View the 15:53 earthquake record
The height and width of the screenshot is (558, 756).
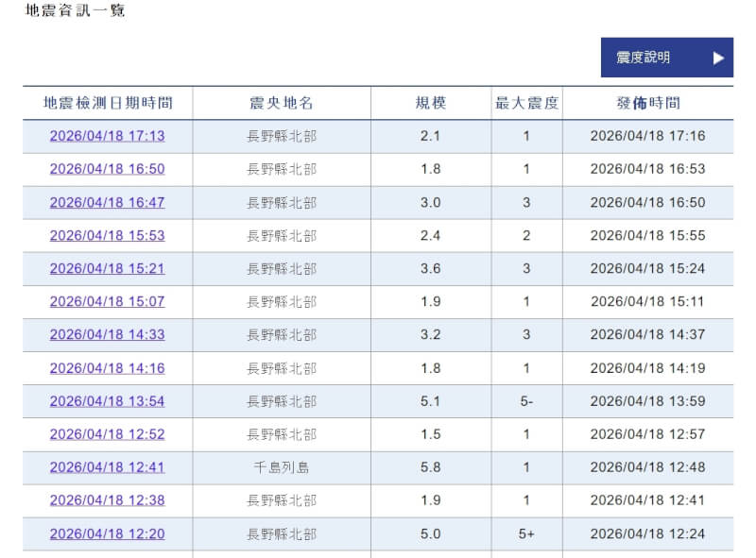point(107,235)
